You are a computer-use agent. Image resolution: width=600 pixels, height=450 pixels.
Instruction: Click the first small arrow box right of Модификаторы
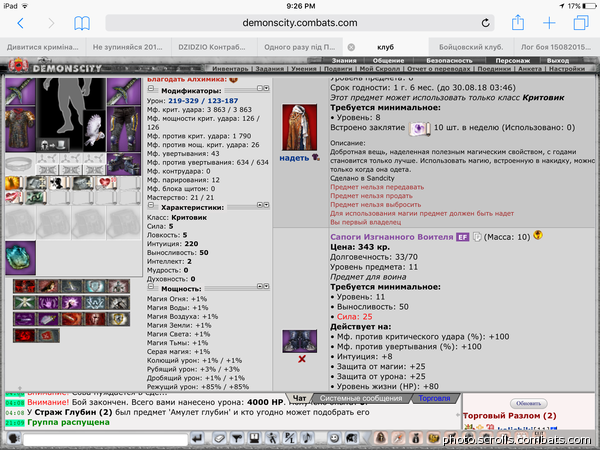tap(260, 88)
